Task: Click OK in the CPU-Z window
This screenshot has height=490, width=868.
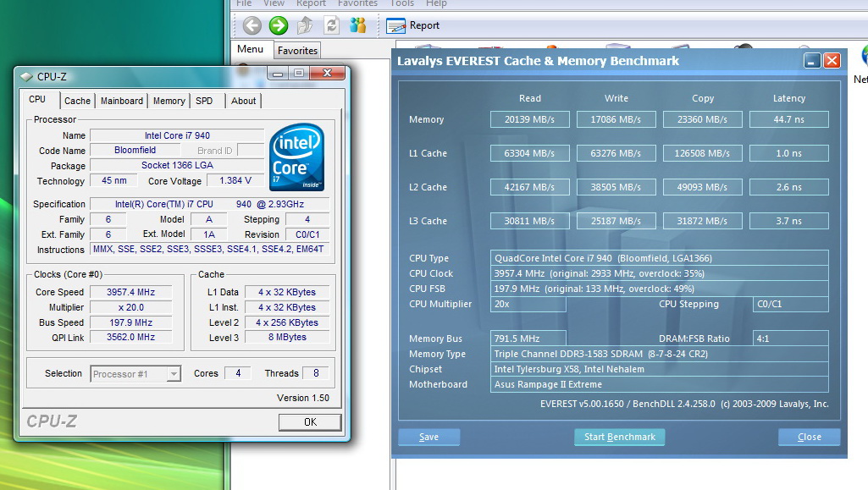Action: pos(310,422)
